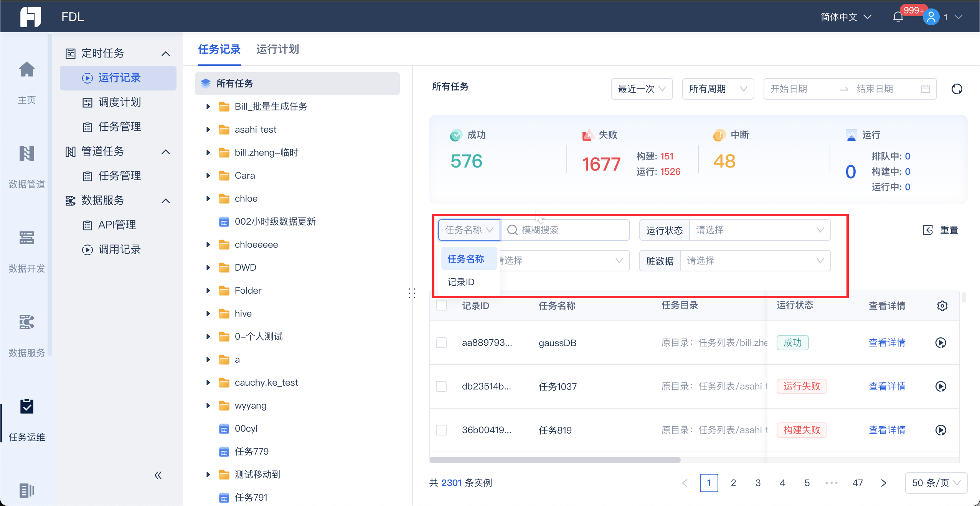Select the checkbox for 任务1037 row
Viewport: 980px width, 506px height.
click(x=441, y=386)
